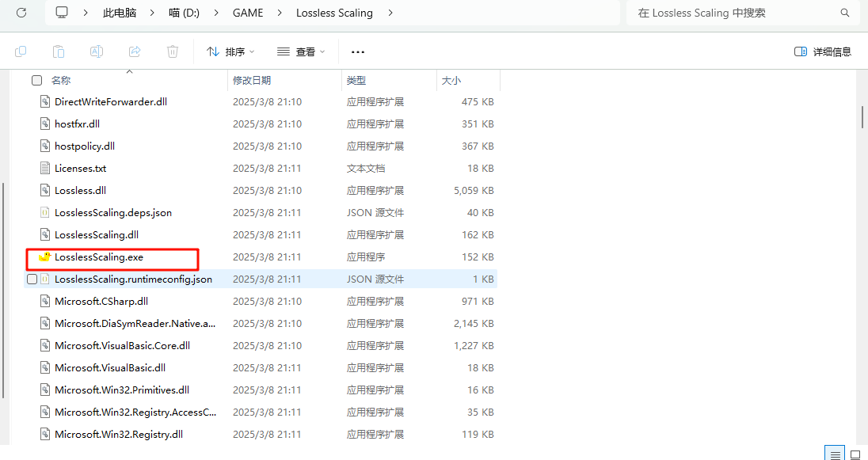
Task: Tick checkbox for LosslessScaling.runtimeconfig.json
Action: tap(32, 279)
